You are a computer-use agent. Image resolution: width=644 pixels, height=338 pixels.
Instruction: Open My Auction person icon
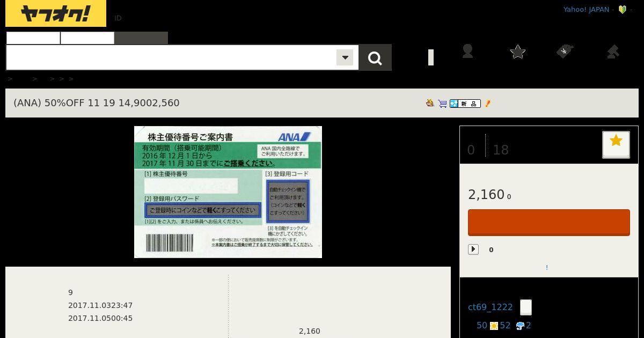pyautogui.click(x=467, y=52)
